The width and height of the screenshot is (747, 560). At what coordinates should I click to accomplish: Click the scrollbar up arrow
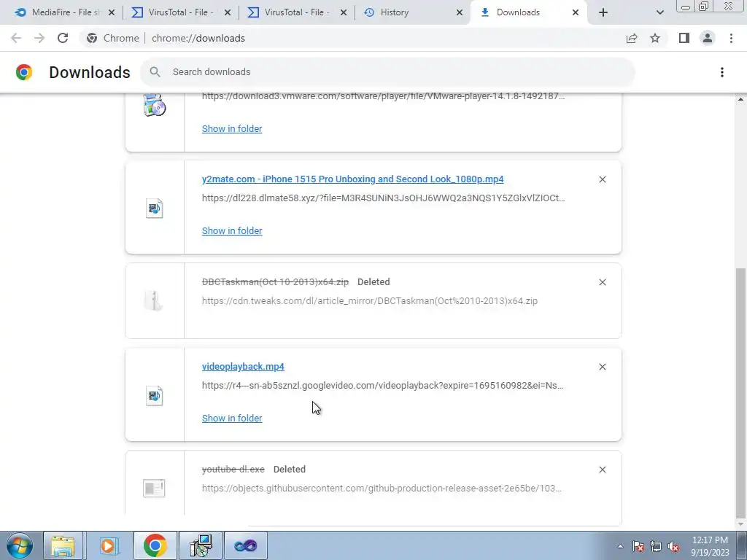pos(740,99)
